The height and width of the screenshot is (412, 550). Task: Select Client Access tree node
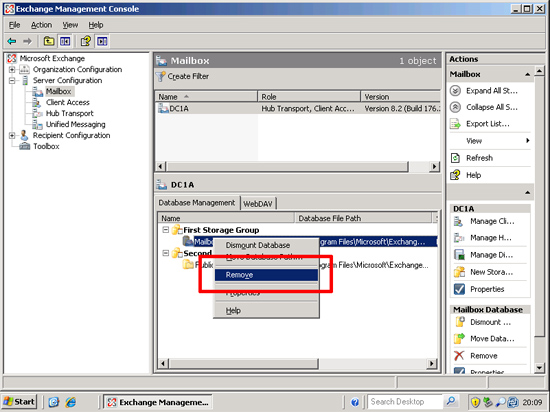(x=68, y=102)
